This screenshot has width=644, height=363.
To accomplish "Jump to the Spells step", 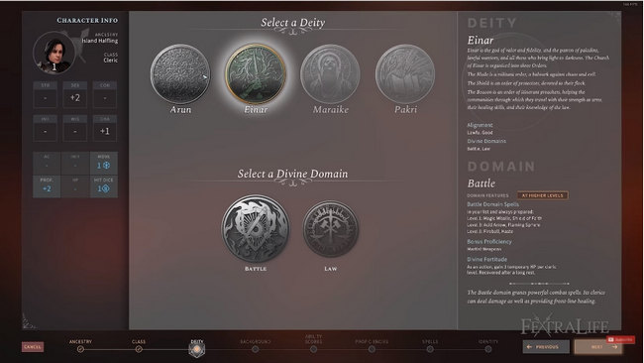I will coord(430,349).
